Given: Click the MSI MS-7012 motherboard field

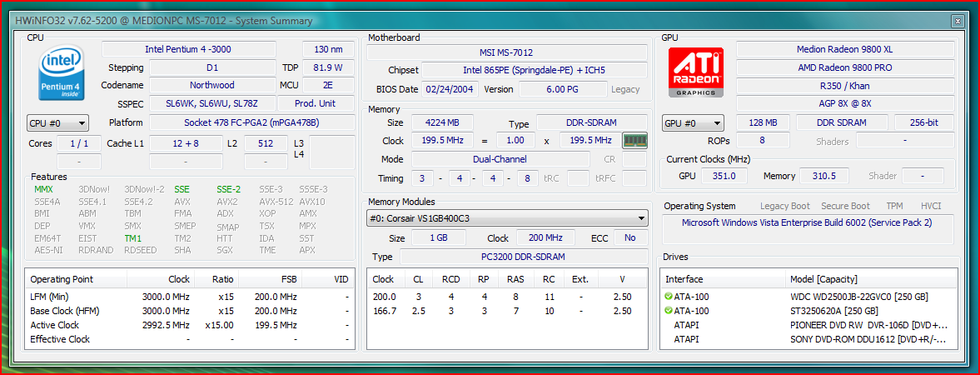Looking at the screenshot, I should [507, 52].
